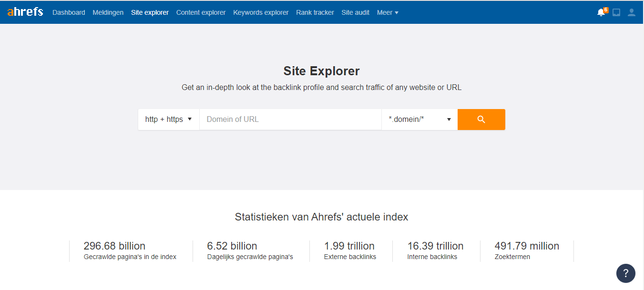
Task: Go to Dashboard
Action: coord(69,12)
